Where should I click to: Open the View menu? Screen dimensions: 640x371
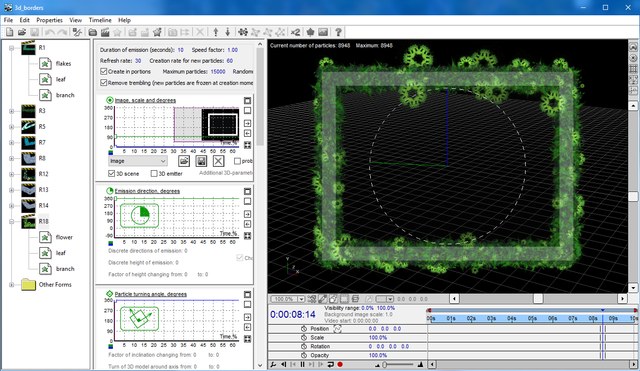pos(76,20)
